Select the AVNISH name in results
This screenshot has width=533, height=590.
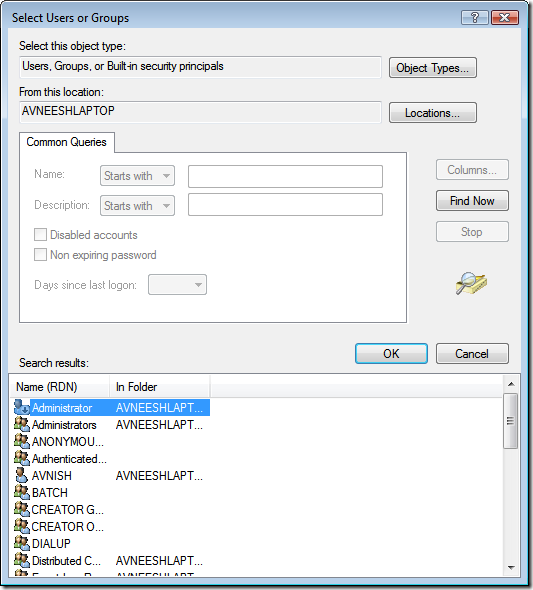[x=52, y=476]
